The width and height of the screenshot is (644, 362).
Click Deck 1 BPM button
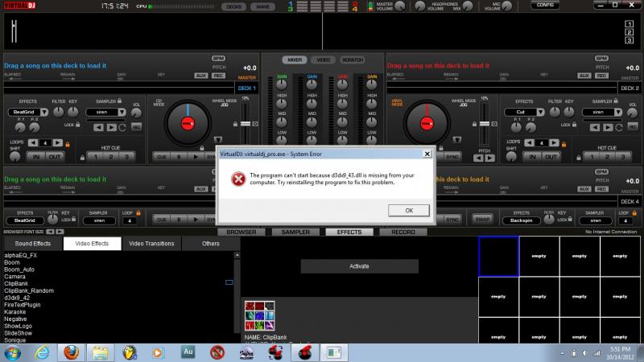pos(218,58)
